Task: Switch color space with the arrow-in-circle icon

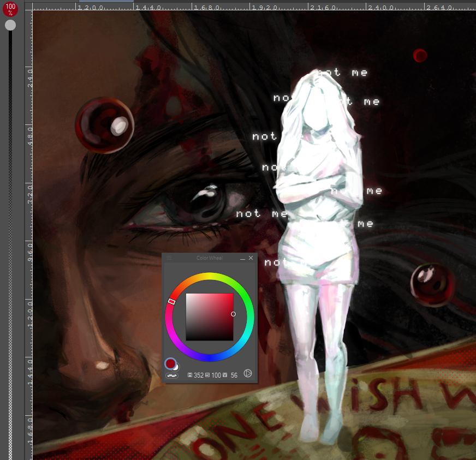Action: pyautogui.click(x=248, y=373)
